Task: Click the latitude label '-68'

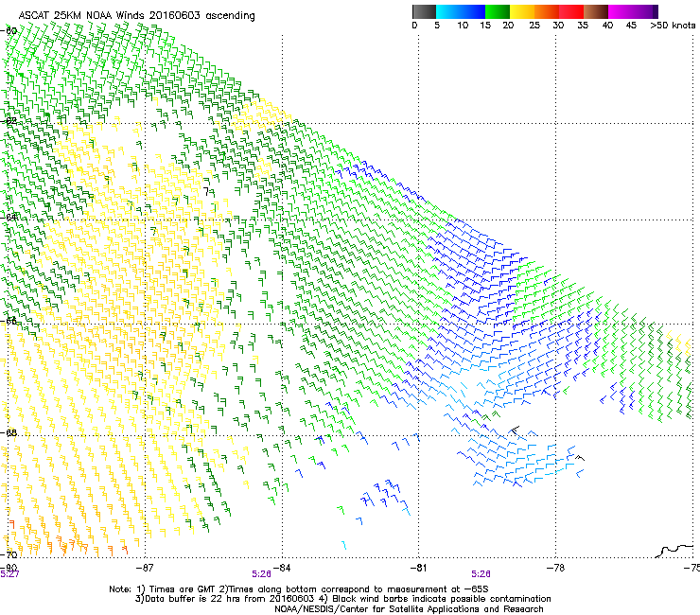Action: tap(9, 432)
